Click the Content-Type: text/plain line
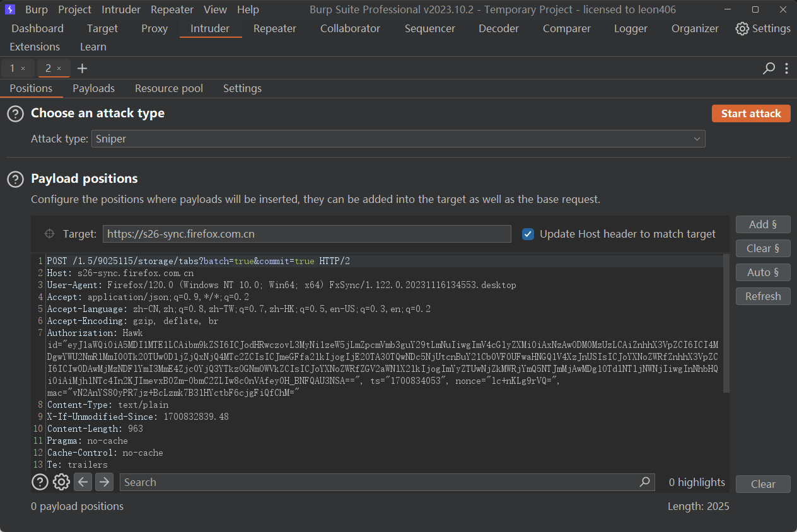This screenshot has height=532, width=797. click(x=108, y=405)
